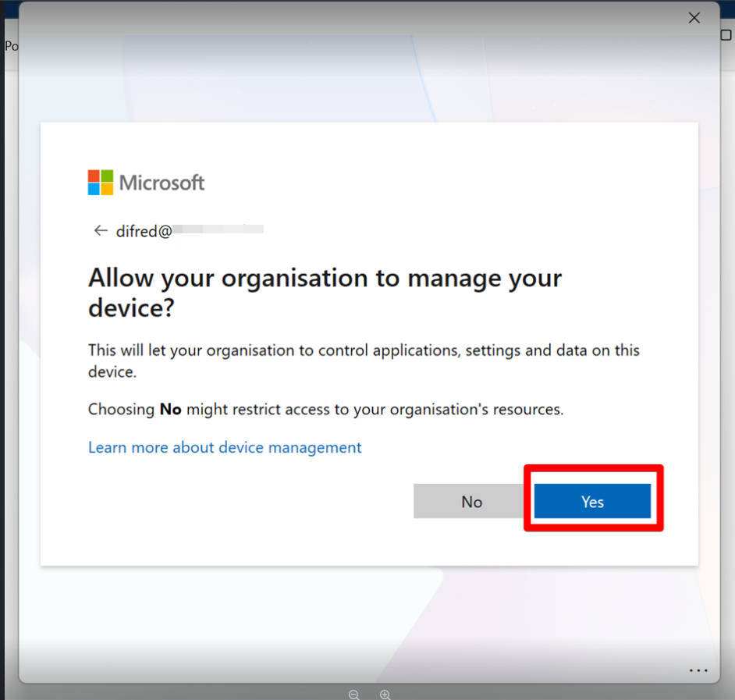
Task: Click the background window's maximize icon
Action: [x=726, y=35]
